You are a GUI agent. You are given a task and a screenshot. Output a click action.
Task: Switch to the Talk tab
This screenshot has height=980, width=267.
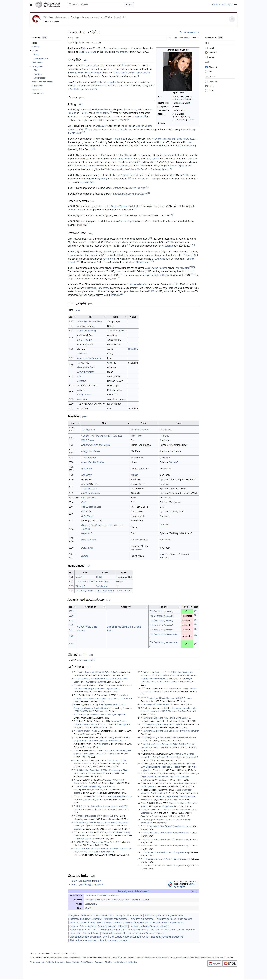coord(77,38)
